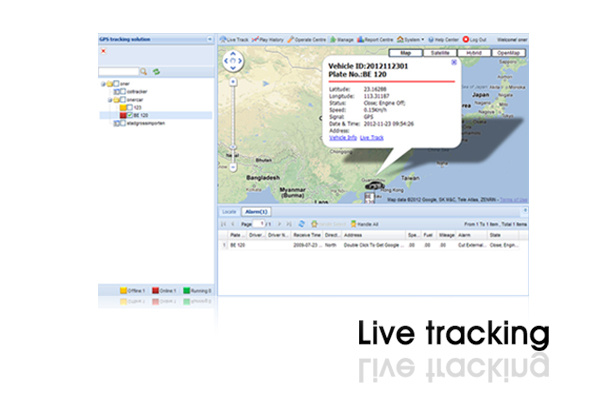Viewport: 600px width, 400px height.
Task: Click the page number input
Action: (x=259, y=224)
